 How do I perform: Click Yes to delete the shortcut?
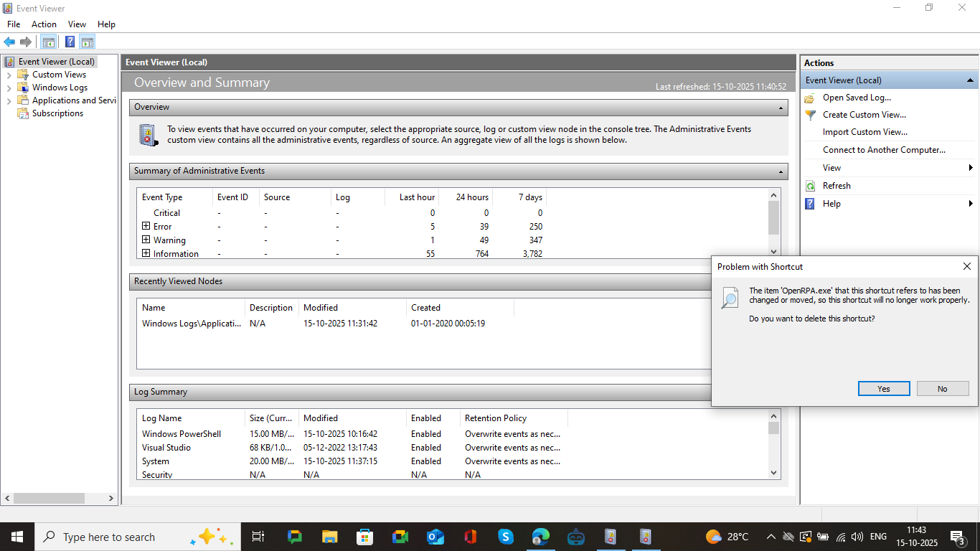(883, 389)
